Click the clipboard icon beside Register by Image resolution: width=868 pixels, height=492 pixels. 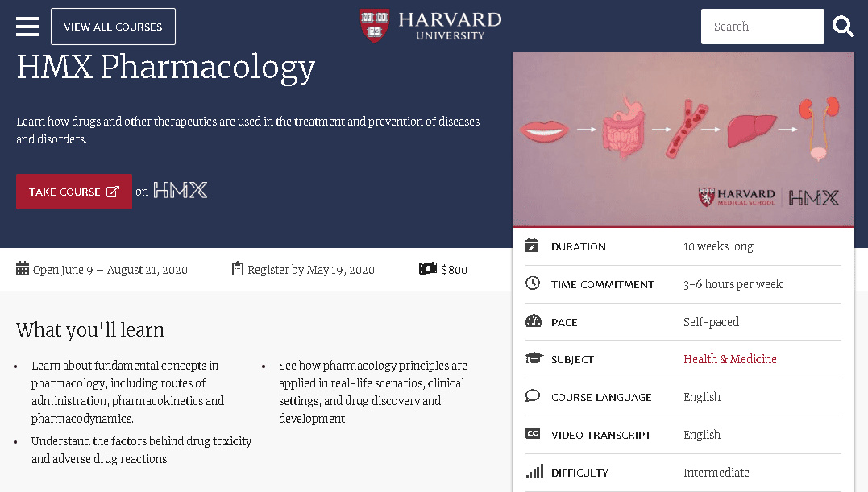pyautogui.click(x=237, y=269)
